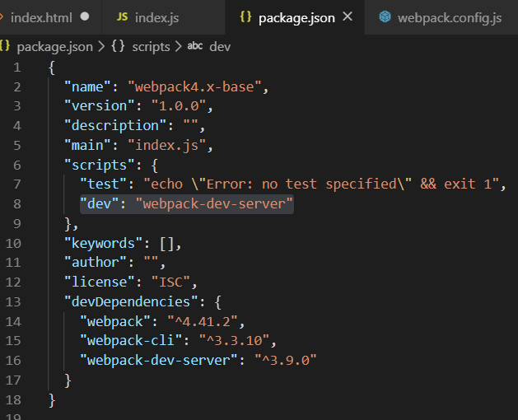Click line number 6 in the gutter
Screen dimensions: 518x420
(x=17, y=165)
